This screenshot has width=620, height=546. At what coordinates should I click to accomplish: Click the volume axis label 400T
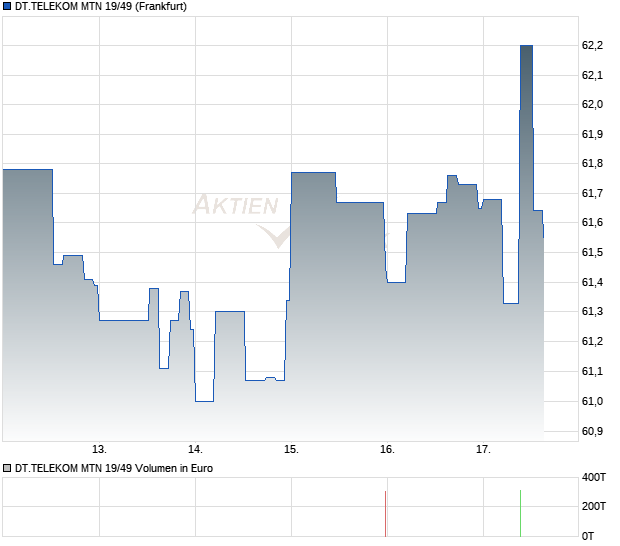[594, 478]
